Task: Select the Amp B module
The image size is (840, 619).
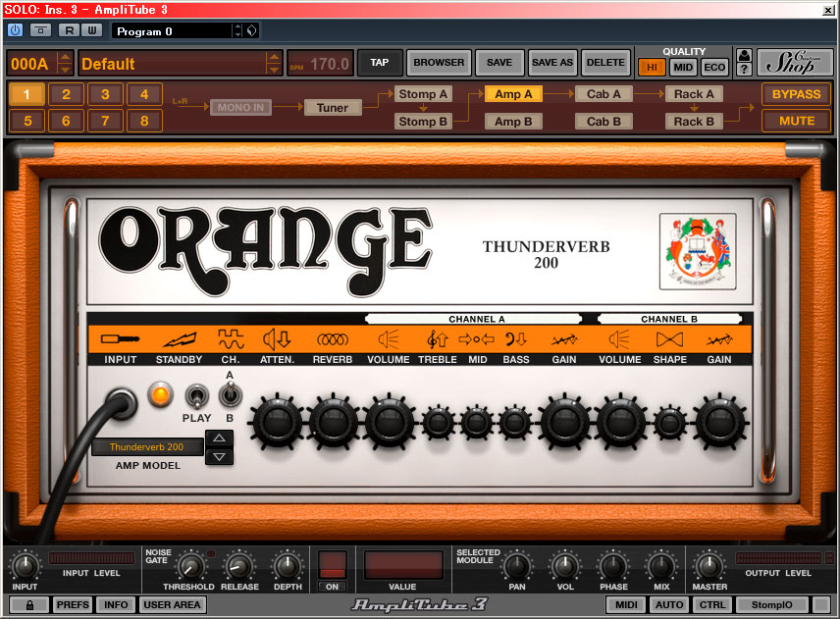Action: coord(513,122)
